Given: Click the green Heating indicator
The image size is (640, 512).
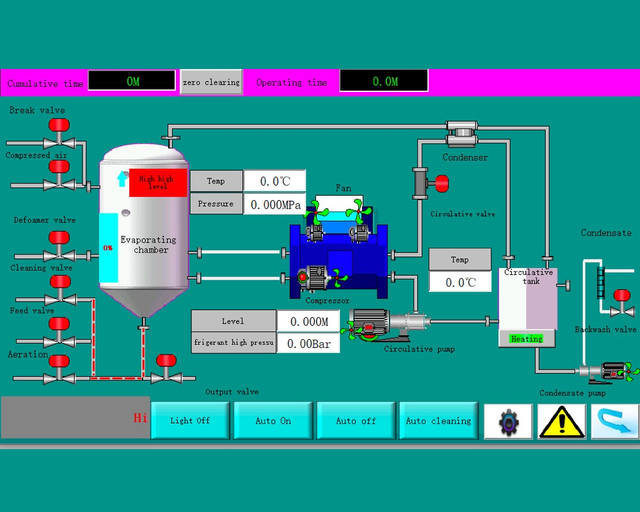Looking at the screenshot, I should point(527,339).
